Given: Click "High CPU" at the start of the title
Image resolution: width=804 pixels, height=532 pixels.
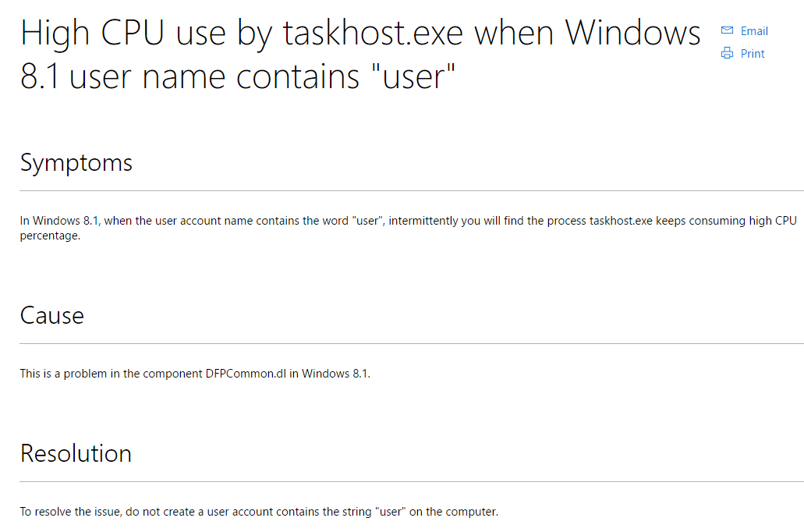Looking at the screenshot, I should point(92,33).
